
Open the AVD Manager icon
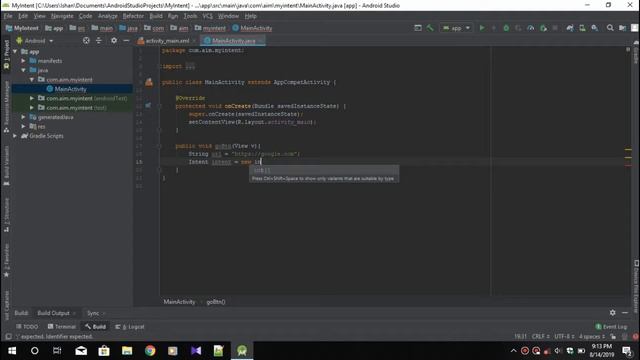[x=582, y=28]
